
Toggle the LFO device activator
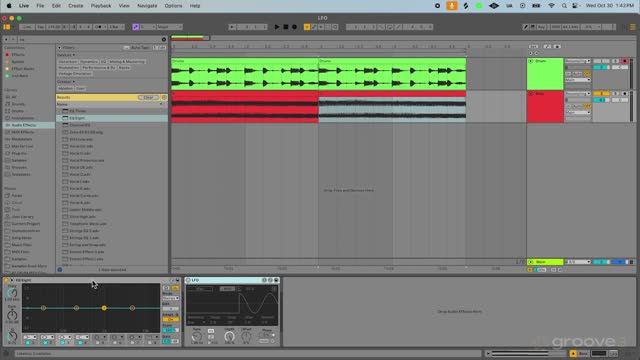click(x=188, y=280)
